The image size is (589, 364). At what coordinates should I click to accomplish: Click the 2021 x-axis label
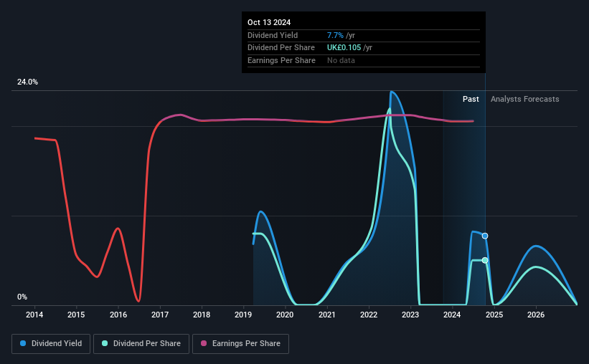[327, 315]
